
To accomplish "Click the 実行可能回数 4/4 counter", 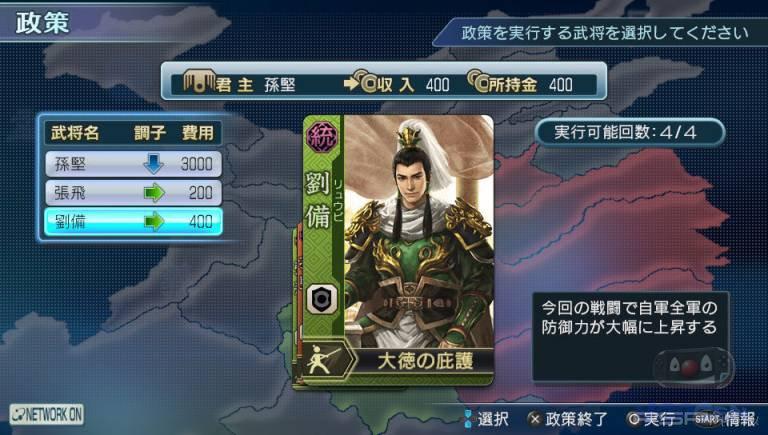I will pos(629,132).
